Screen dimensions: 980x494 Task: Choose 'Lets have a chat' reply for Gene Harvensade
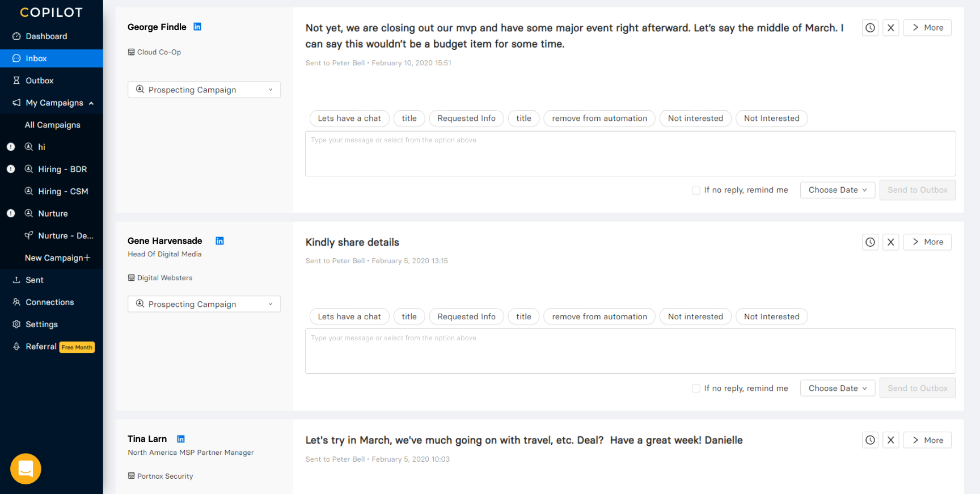click(349, 316)
